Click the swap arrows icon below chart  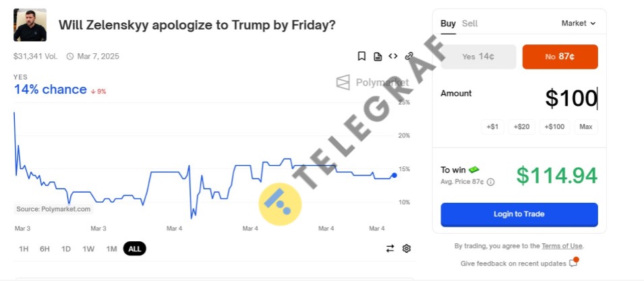390,249
